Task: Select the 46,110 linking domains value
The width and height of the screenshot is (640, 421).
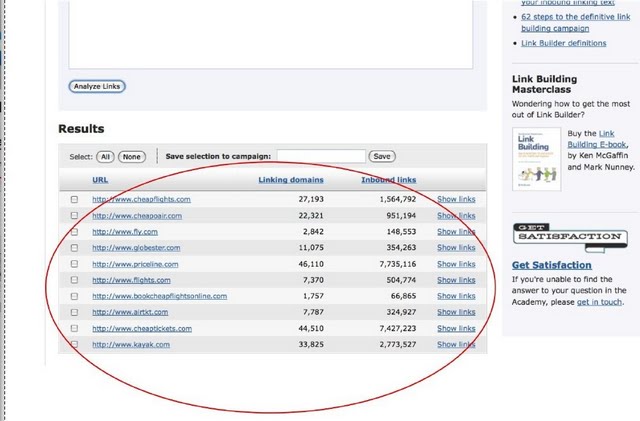Action: (311, 264)
